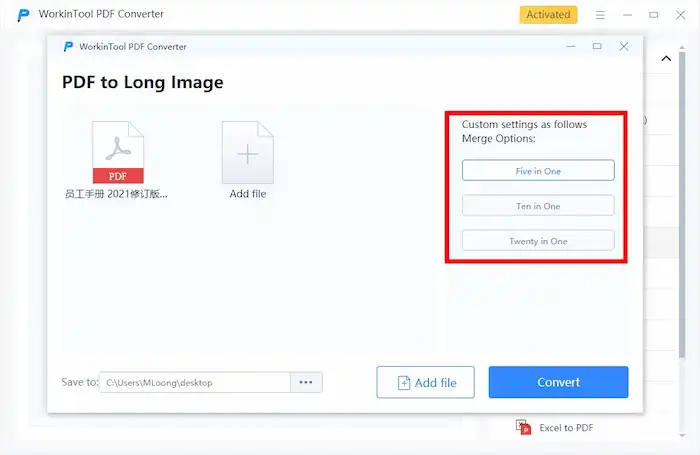700x455 pixels.
Task: Open the hamburger menu in title bar
Action: click(600, 15)
